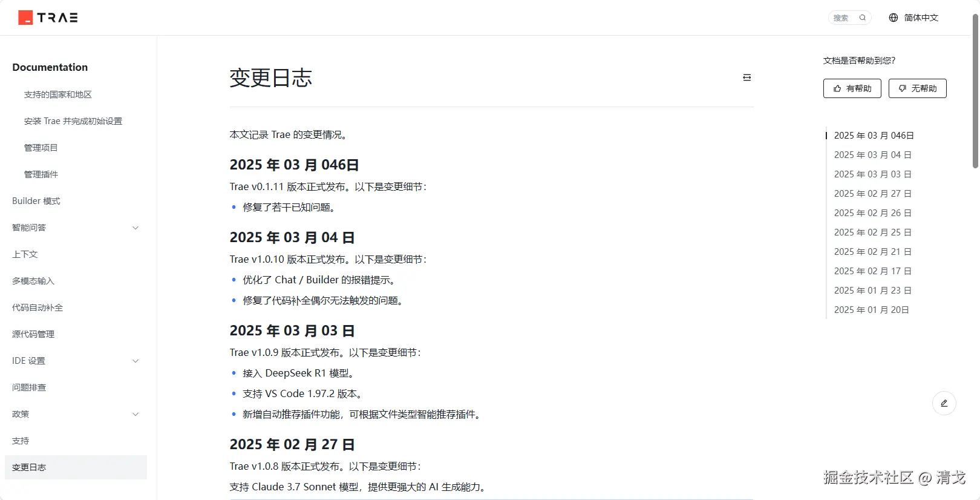The width and height of the screenshot is (980, 500).
Task: Expand the 政策 sidebar section
Action: point(136,414)
